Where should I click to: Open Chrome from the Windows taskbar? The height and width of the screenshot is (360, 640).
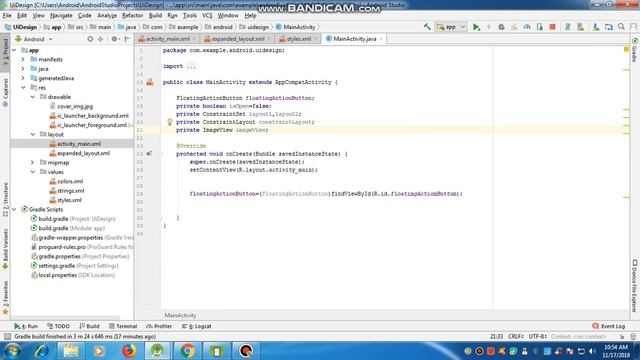(x=187, y=351)
